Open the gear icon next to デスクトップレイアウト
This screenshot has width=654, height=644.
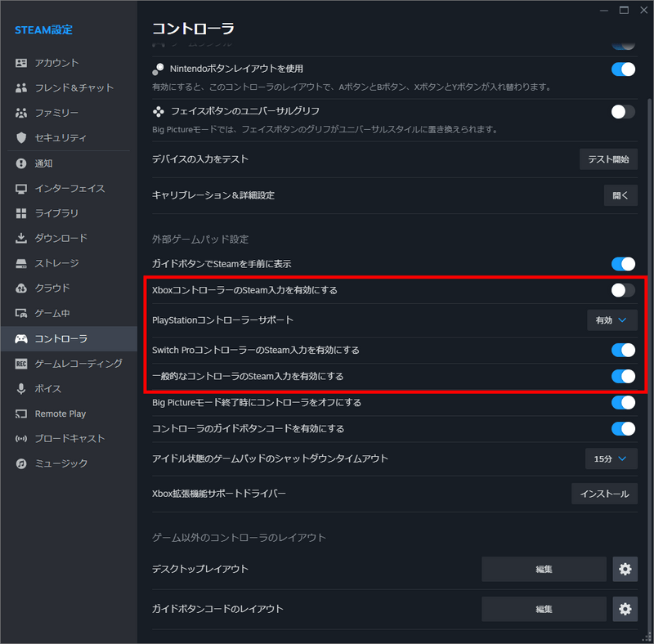[625, 569]
